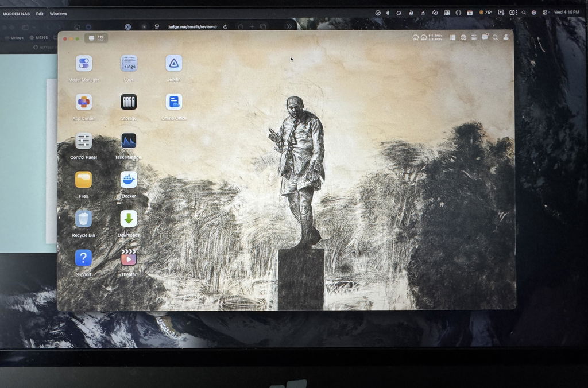Click the share icon in the browser toolbar

[241, 26]
